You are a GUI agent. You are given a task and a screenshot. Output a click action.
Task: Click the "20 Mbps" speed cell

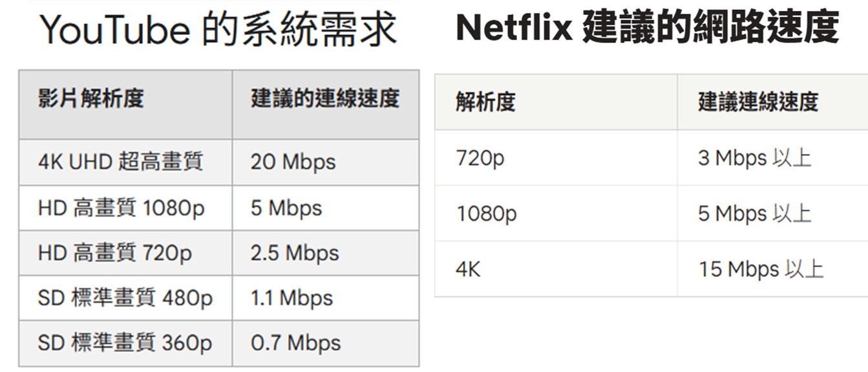coord(293,162)
